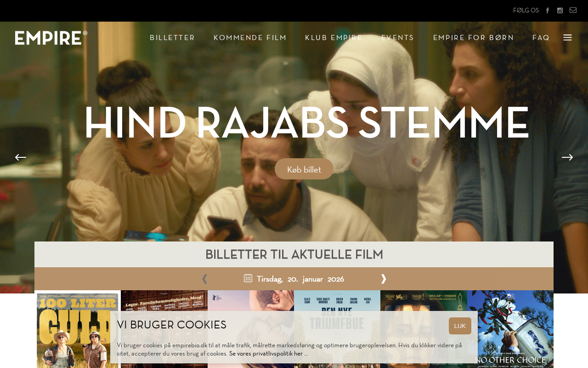The image size is (588, 368).
Task: Select previous day chevron
Action: [x=204, y=279]
